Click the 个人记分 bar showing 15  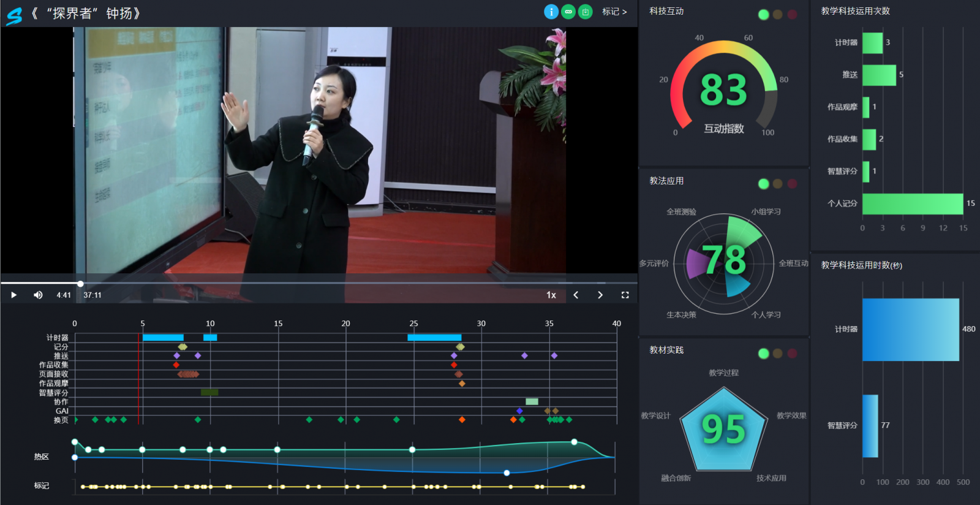[912, 203]
